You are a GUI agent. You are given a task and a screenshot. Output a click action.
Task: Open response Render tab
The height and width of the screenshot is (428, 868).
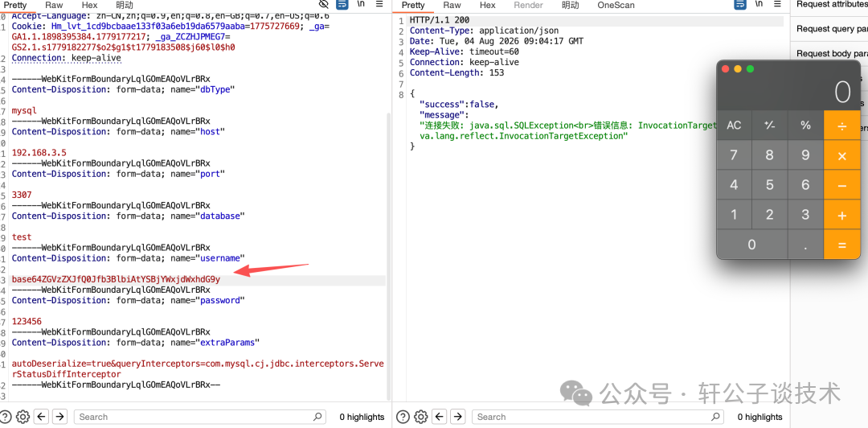click(x=528, y=5)
